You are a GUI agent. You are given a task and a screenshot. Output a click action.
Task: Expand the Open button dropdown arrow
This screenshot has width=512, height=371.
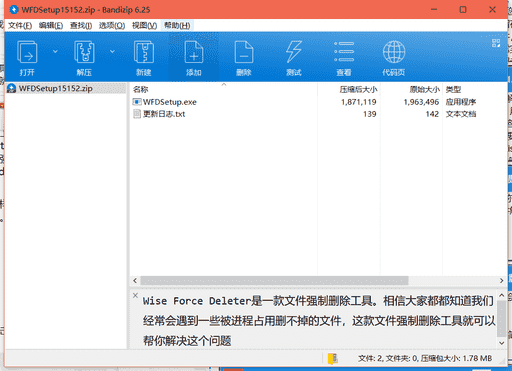(x=55, y=52)
